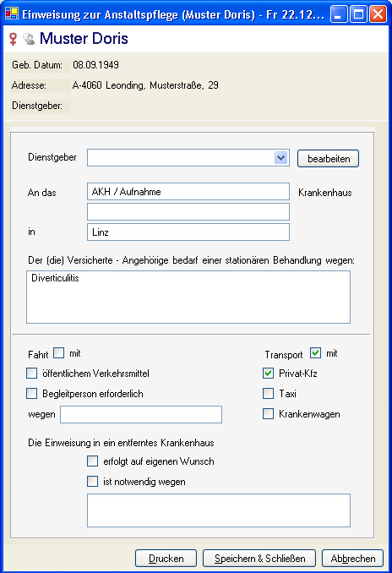Click the Drucken button
The height and width of the screenshot is (573, 392).
point(166,559)
